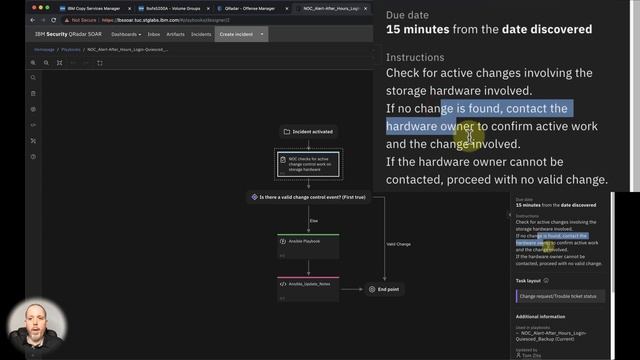The width and height of the screenshot is (640, 360).
Task: Zoom in on the playbook canvas
Action: click(x=33, y=63)
